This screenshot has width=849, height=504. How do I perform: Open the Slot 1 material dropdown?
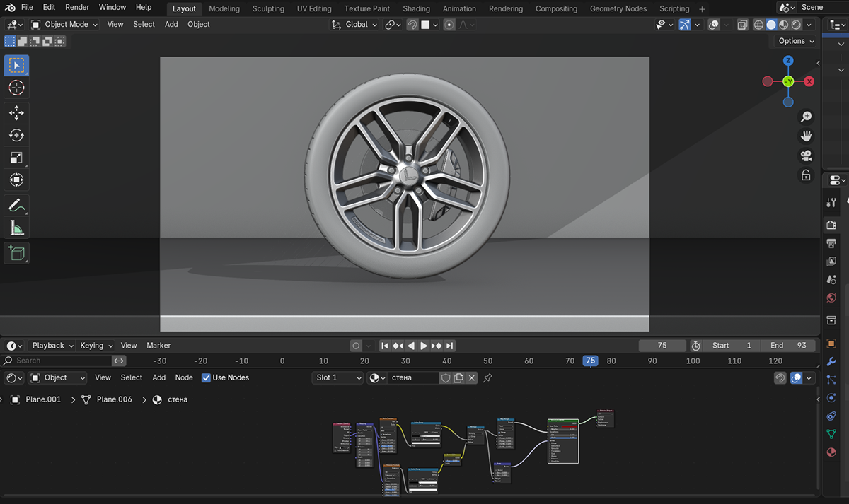[337, 377]
